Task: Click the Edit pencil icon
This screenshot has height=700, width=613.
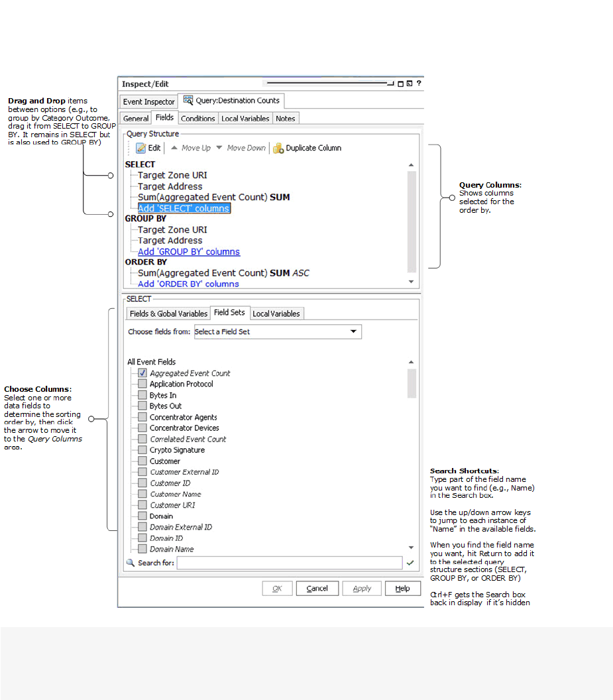Action: (141, 148)
